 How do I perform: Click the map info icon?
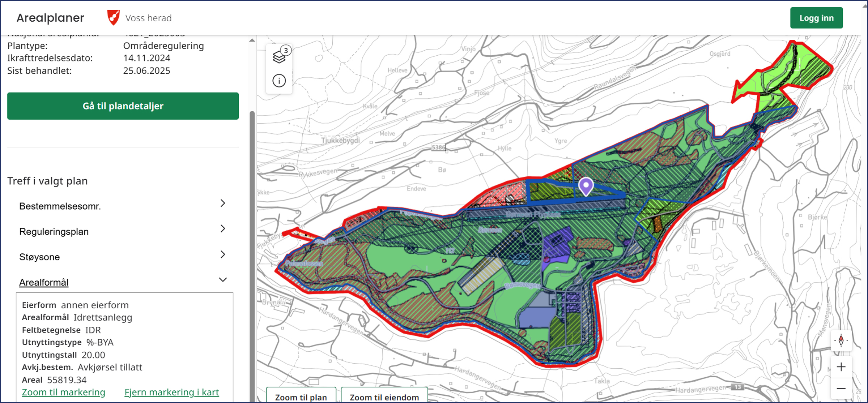[279, 81]
